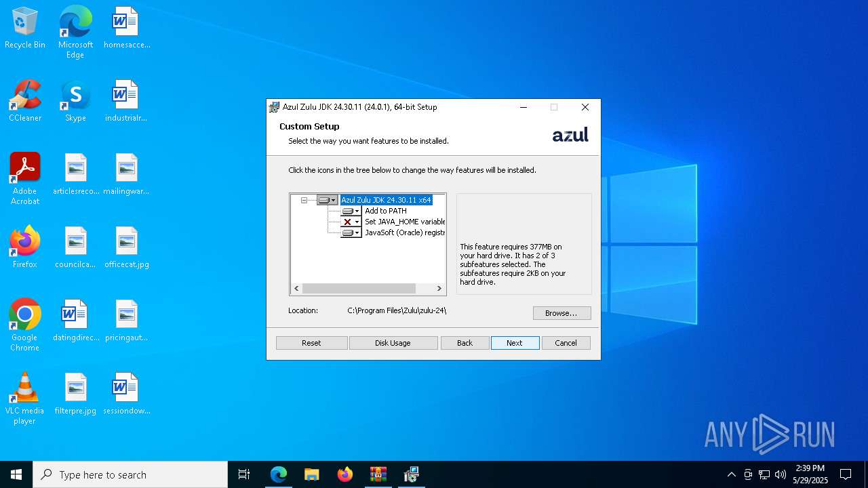Select datingdirec Word document icon
This screenshot has height=488, width=868.
coord(75,321)
